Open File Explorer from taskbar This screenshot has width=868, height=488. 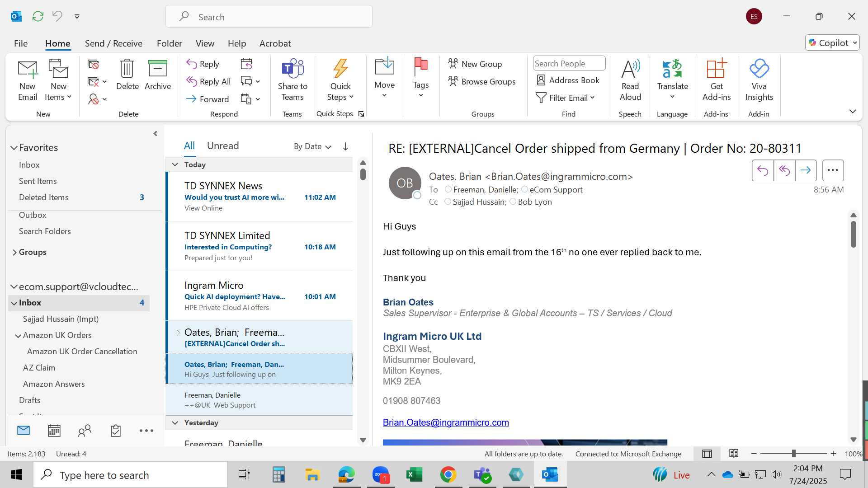coord(312,474)
